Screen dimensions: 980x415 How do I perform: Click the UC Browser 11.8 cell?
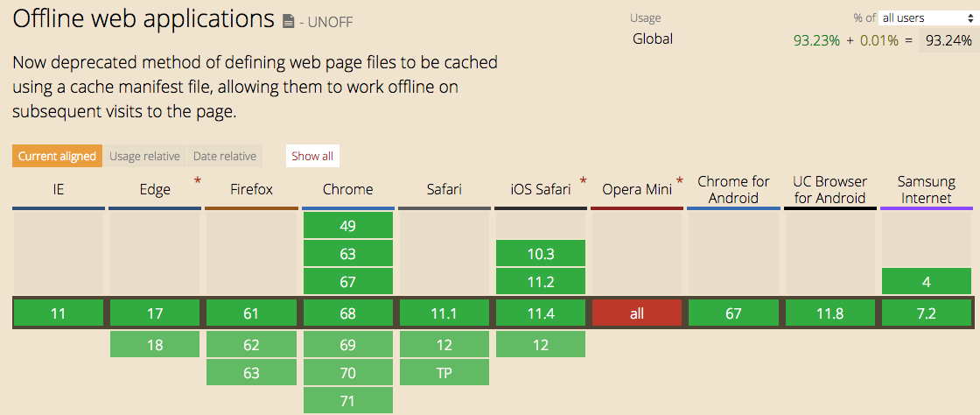tap(829, 313)
